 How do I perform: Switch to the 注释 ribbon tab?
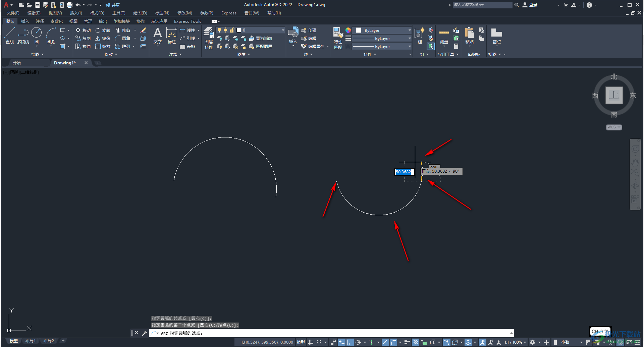tap(40, 21)
